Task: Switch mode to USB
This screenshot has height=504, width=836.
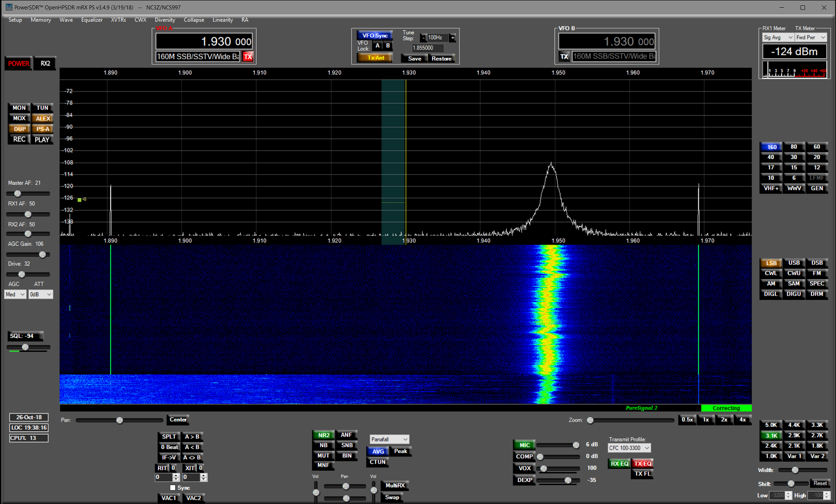Action: pos(794,263)
